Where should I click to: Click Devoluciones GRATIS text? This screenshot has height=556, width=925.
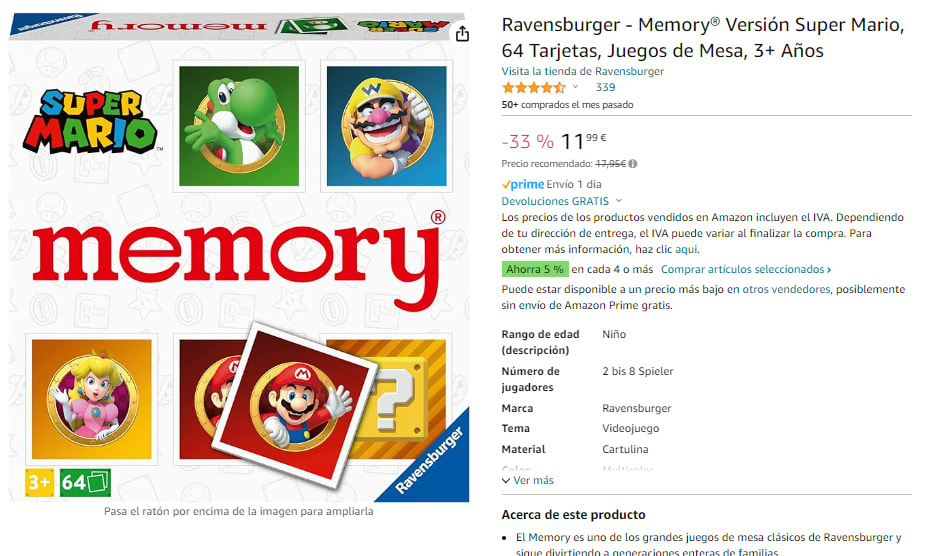[555, 201]
